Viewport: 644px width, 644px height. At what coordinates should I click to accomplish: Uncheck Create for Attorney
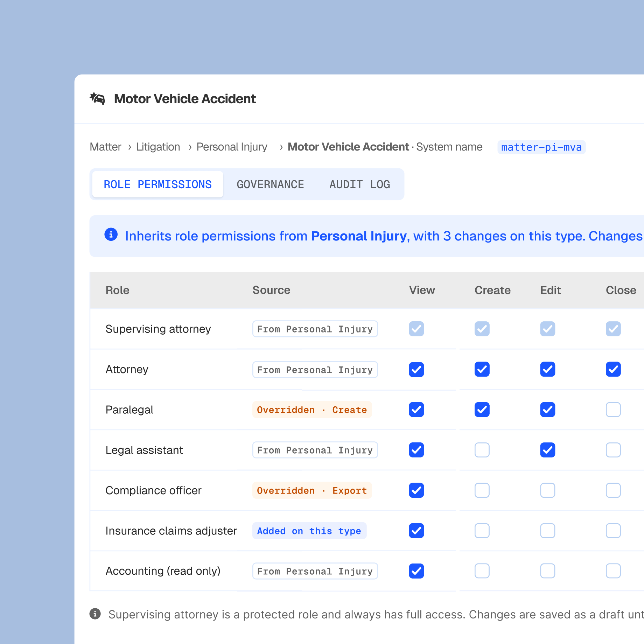tap(482, 369)
